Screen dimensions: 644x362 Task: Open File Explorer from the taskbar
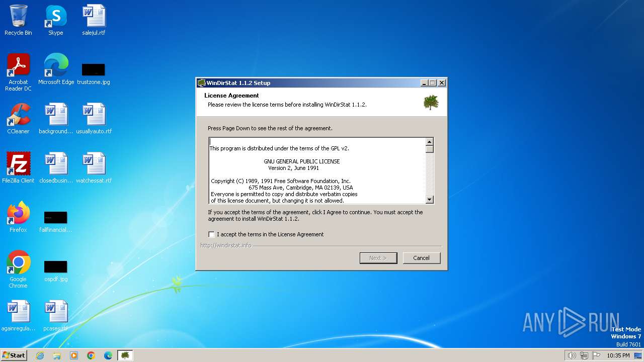point(57,355)
